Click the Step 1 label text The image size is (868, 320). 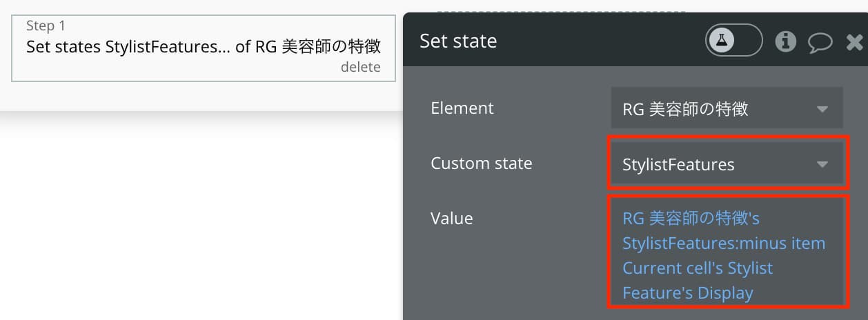pos(46,26)
